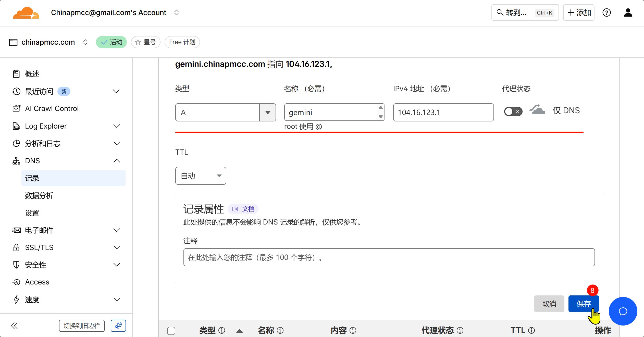
Task: Collapse sidebar with double chevron icon
Action: point(15,326)
